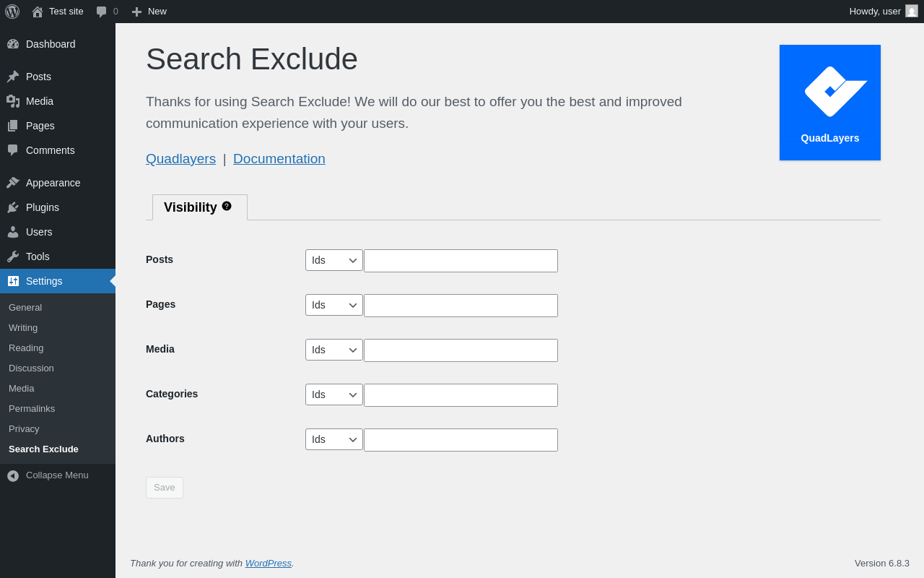Open the Documentation link
The height and width of the screenshot is (578, 924).
[x=279, y=159]
